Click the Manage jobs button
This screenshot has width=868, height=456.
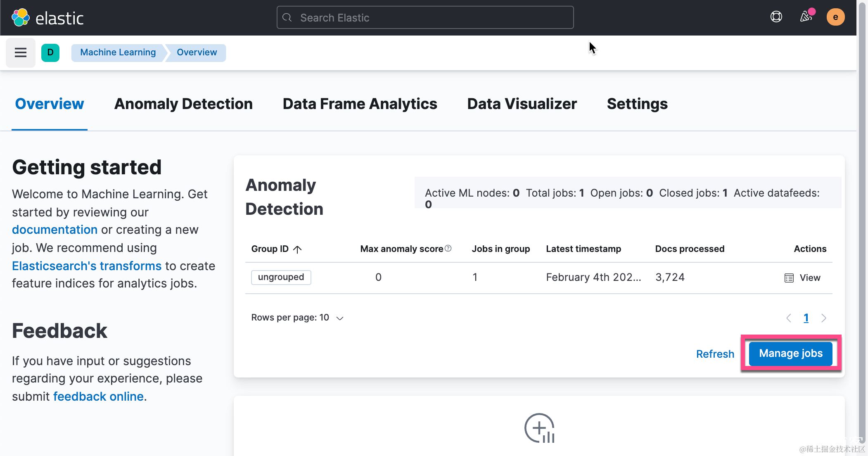(790, 354)
